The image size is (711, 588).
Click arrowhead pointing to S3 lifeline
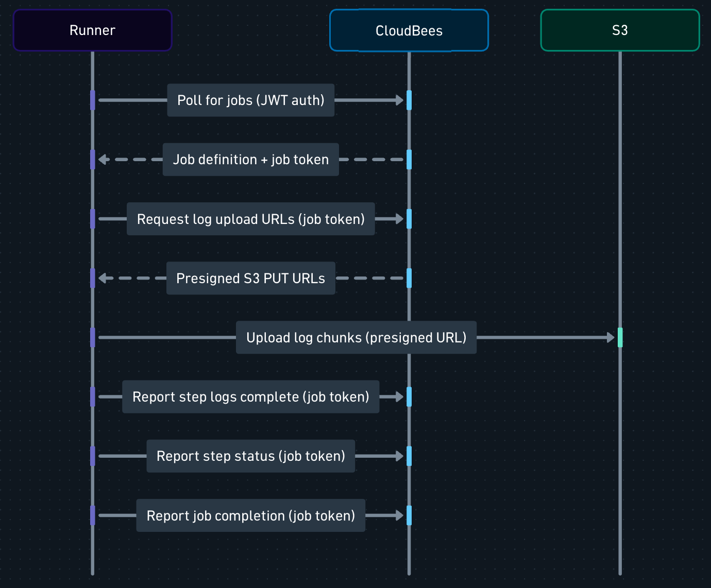click(x=611, y=338)
